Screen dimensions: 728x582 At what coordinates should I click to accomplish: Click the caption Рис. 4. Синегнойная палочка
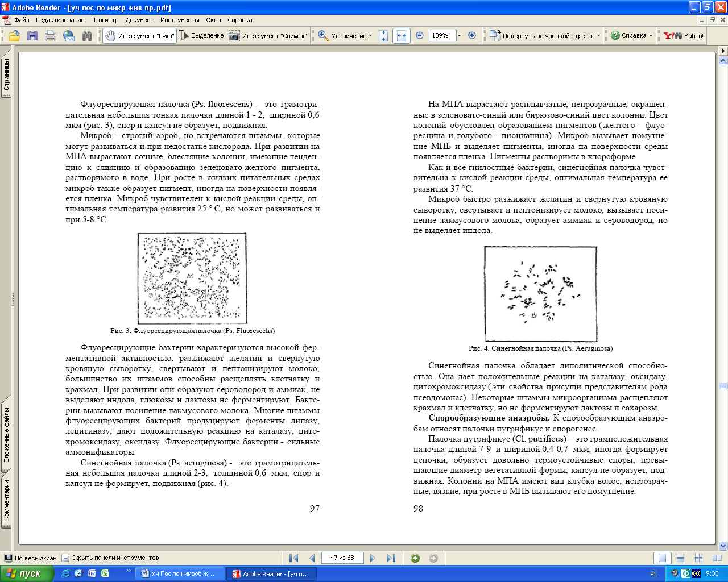[541, 348]
